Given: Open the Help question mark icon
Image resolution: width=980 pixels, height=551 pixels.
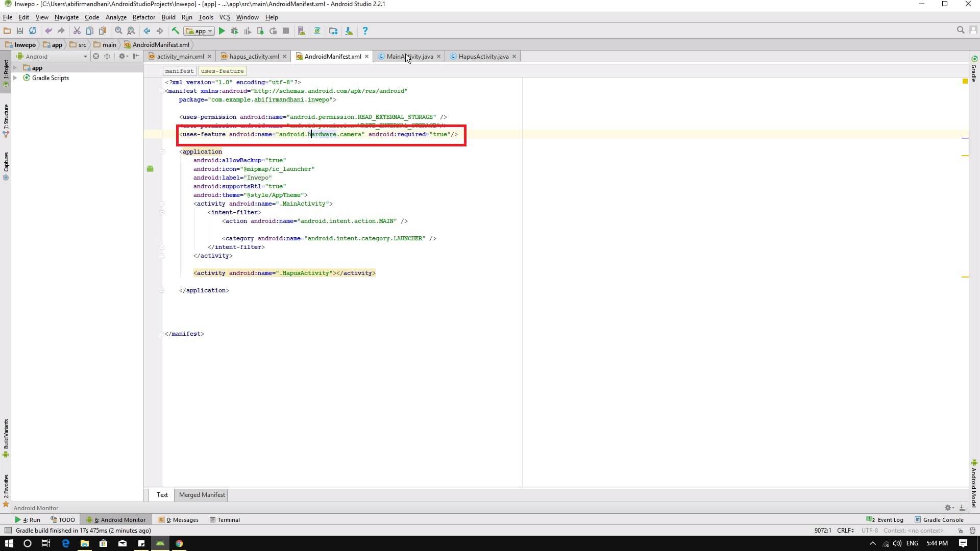Looking at the screenshot, I should [x=364, y=31].
